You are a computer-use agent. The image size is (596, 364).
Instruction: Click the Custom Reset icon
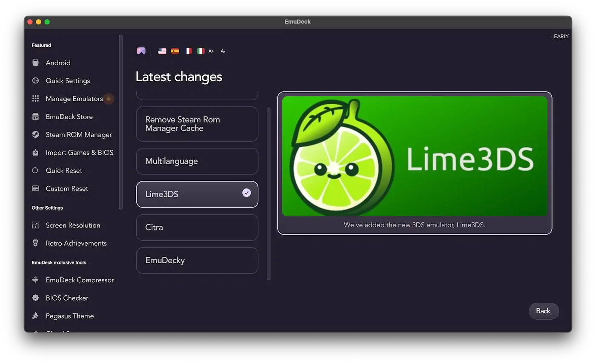point(35,188)
